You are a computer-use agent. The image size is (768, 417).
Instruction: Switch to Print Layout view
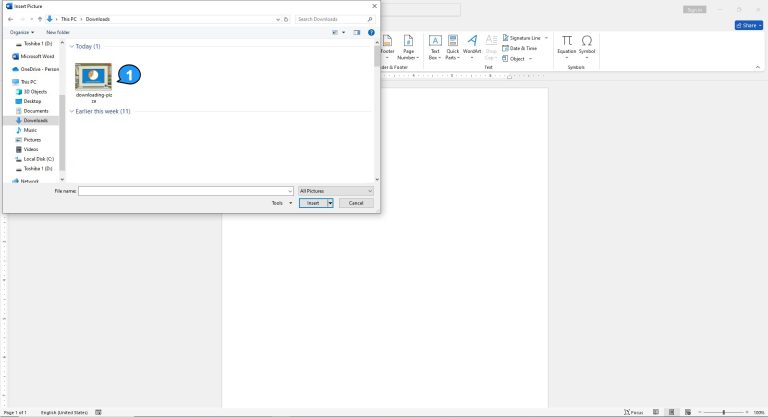[x=672, y=412]
